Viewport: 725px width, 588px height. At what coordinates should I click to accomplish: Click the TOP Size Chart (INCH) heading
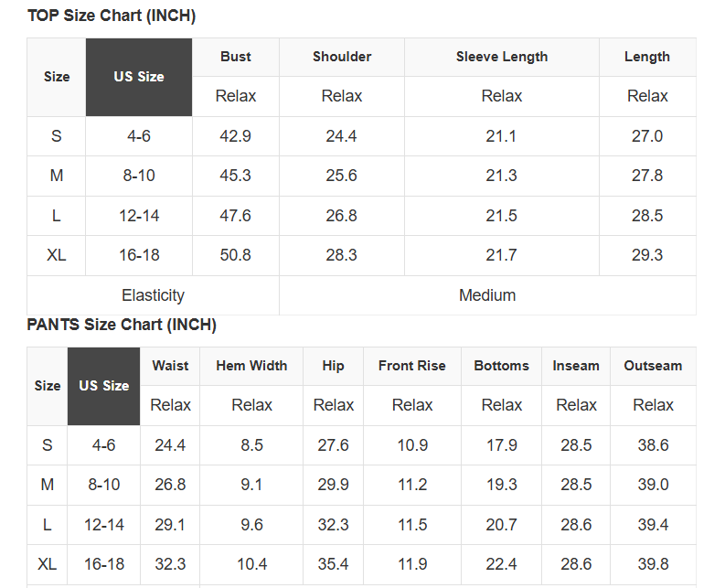point(112,16)
